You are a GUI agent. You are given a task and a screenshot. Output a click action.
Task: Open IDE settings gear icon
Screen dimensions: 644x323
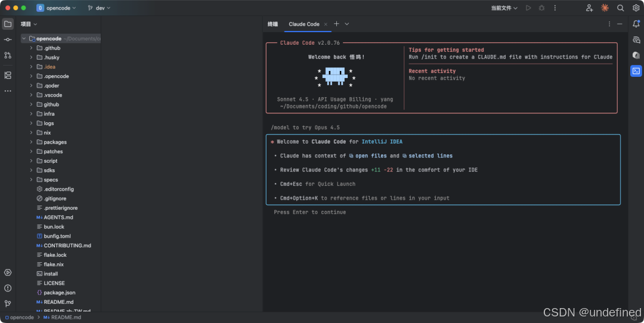[636, 8]
